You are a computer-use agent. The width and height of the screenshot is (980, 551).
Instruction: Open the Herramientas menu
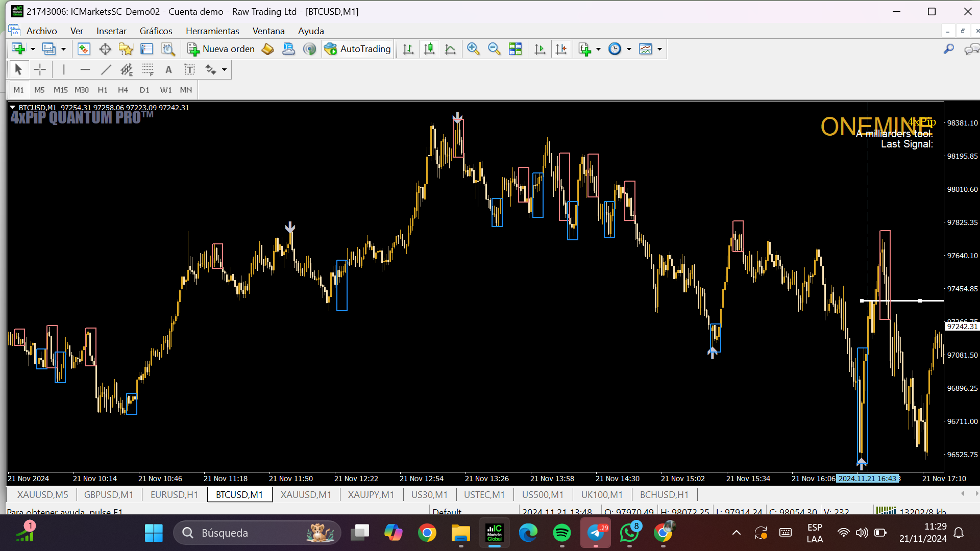point(212,31)
